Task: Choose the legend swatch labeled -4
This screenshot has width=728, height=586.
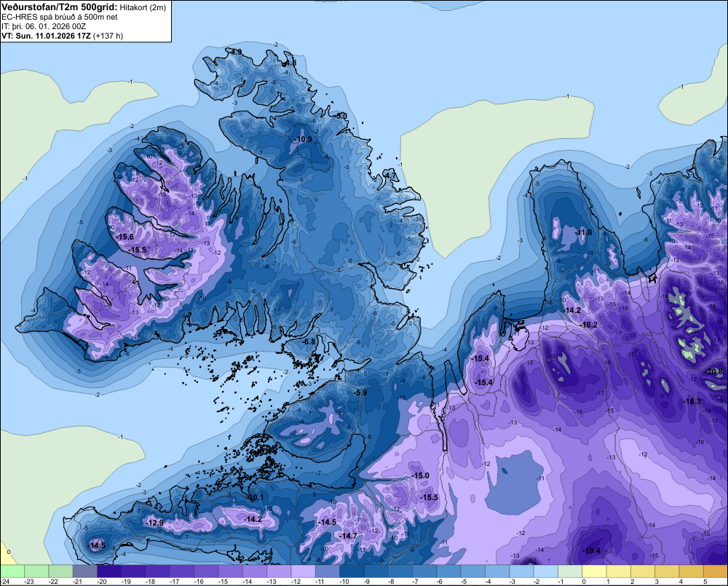Action: coord(497,571)
